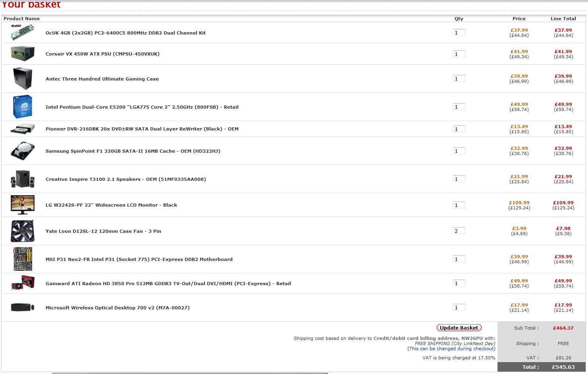Select the £32.99 price of Samsung hard drive
The height and width of the screenshot is (374, 588).
519,148
